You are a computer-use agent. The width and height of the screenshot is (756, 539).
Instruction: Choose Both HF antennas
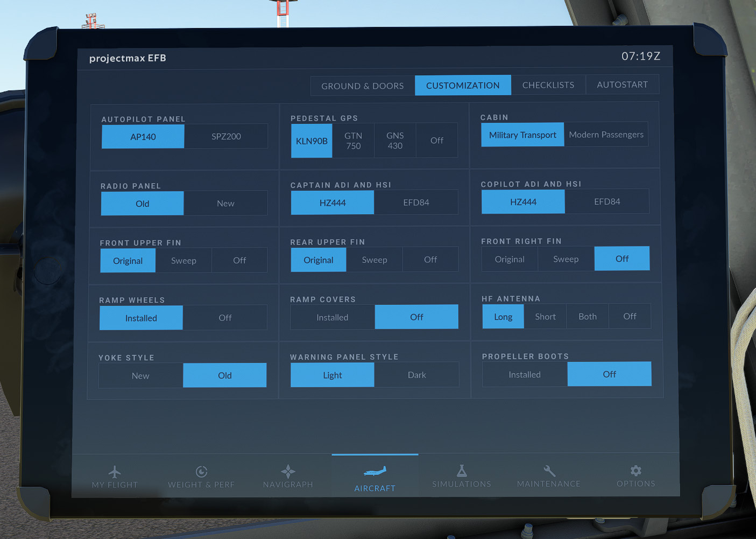(x=588, y=316)
